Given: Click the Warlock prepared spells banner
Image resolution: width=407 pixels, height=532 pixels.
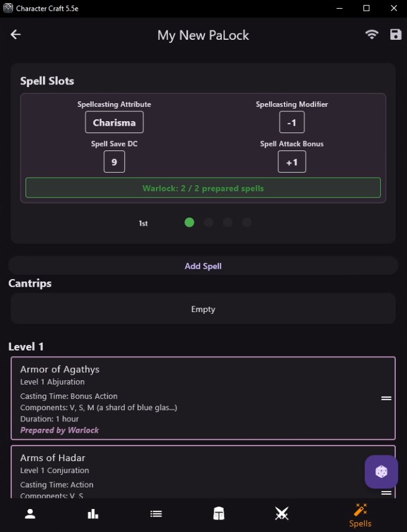Looking at the screenshot, I should [x=203, y=188].
